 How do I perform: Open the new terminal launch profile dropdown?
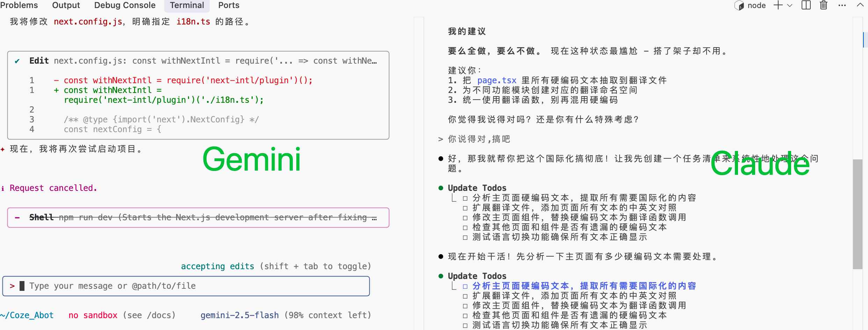coord(790,6)
